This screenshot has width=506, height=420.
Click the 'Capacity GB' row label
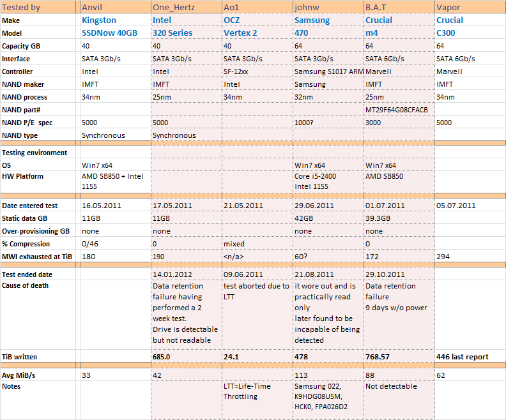pos(21,46)
